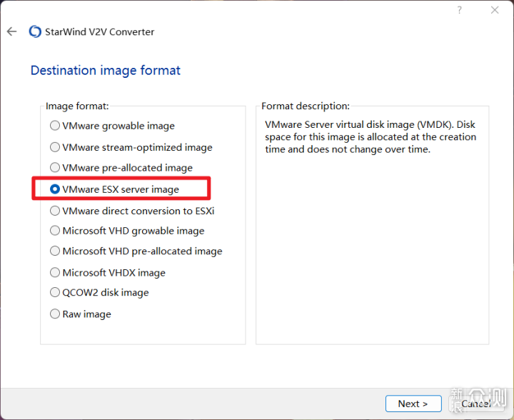This screenshot has width=514, height=420.
Task: Click the Format description text paragraph
Action: 371,136
